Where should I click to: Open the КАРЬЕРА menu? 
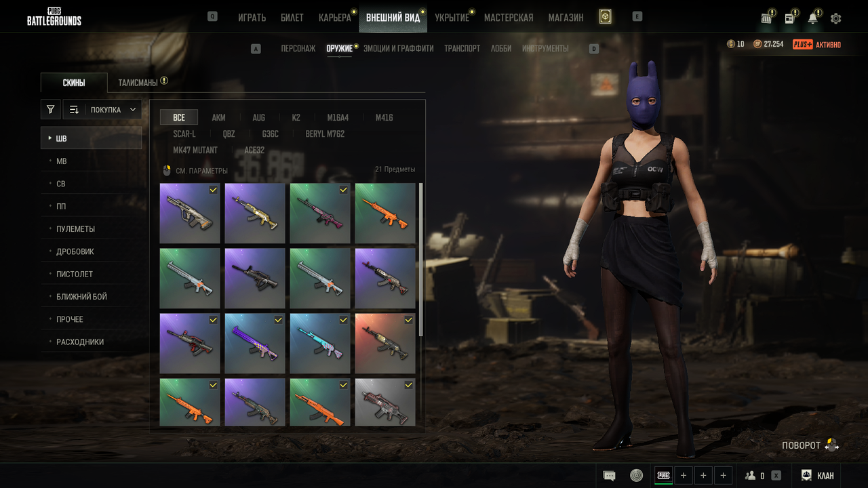coord(335,18)
